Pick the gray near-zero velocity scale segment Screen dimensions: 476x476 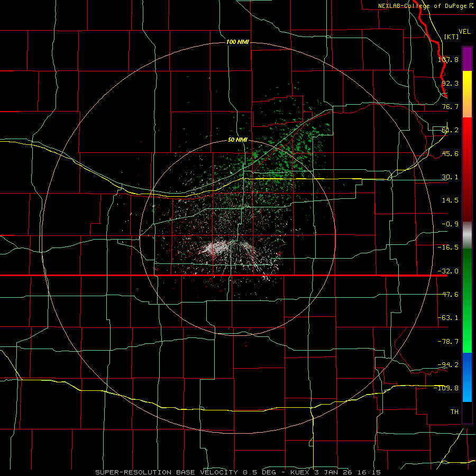pos(467,235)
